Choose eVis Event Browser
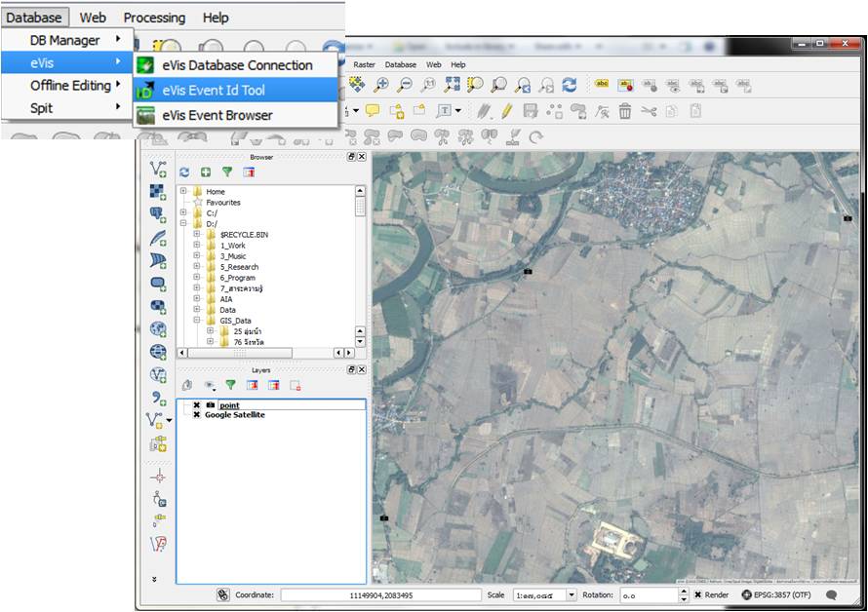This screenshot has height=612, width=868. 236,115
